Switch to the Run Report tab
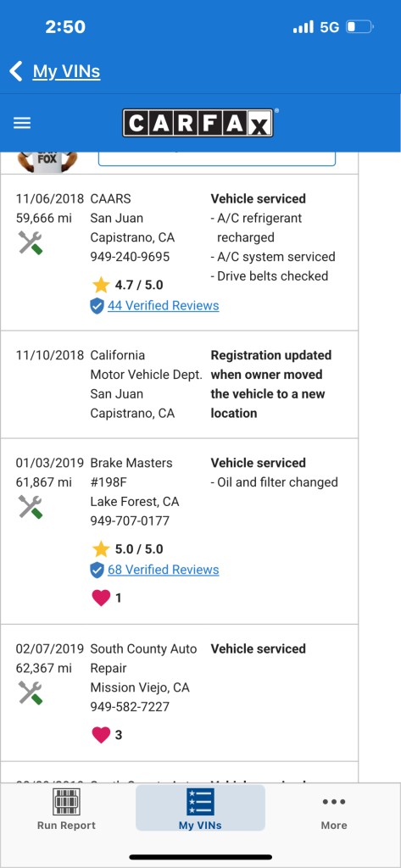Image resolution: width=401 pixels, height=868 pixels. pos(66,809)
